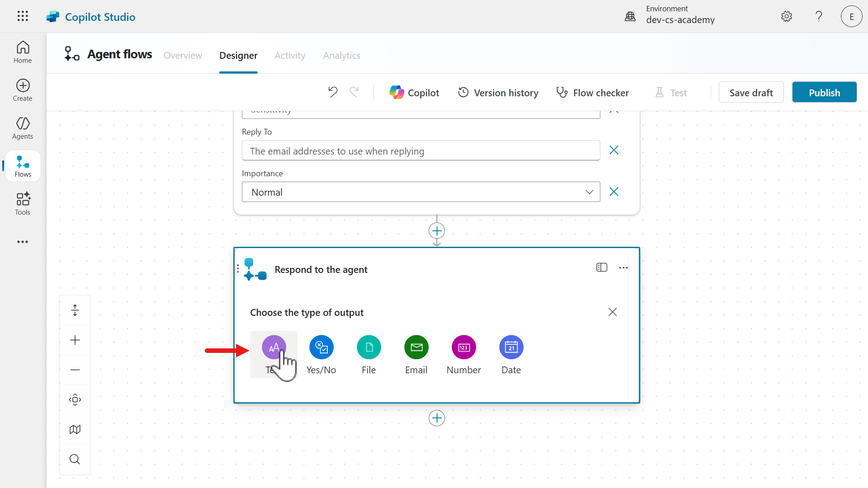The height and width of the screenshot is (488, 868).
Task: Click the Reply To email input field
Action: (x=420, y=150)
